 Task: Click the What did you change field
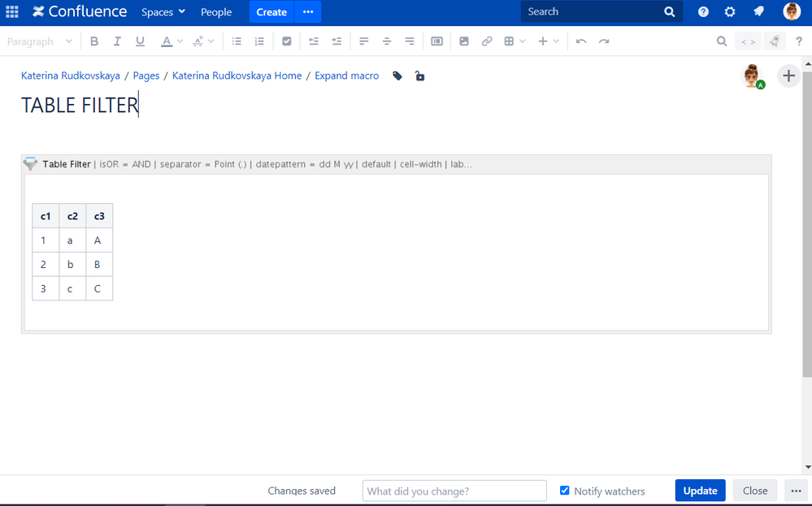[454, 491]
